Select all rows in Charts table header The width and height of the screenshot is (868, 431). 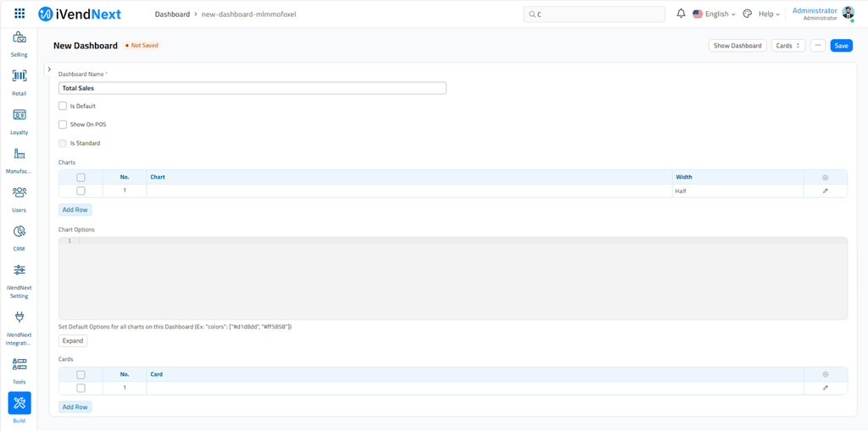coord(81,178)
